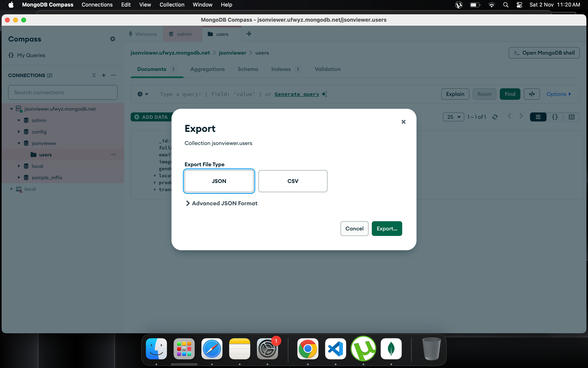The image size is (588, 368).
Task: Switch to JSON view of documents
Action: [x=555, y=117]
